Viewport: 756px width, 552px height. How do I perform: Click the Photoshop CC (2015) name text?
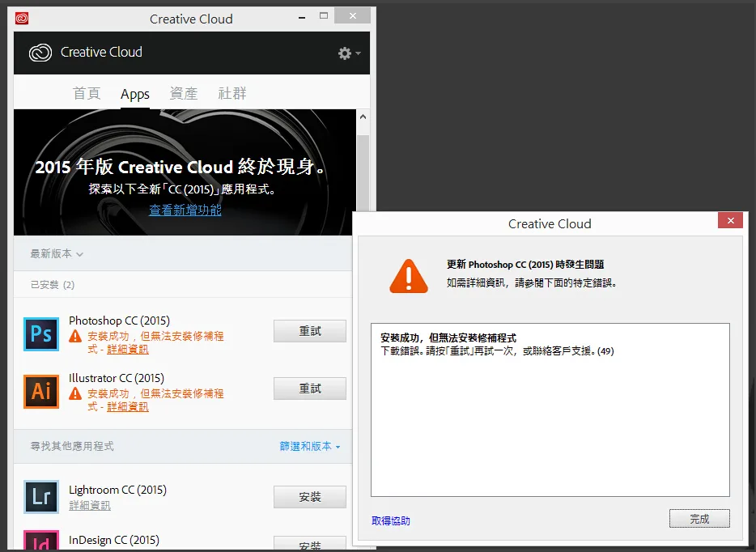click(x=119, y=321)
